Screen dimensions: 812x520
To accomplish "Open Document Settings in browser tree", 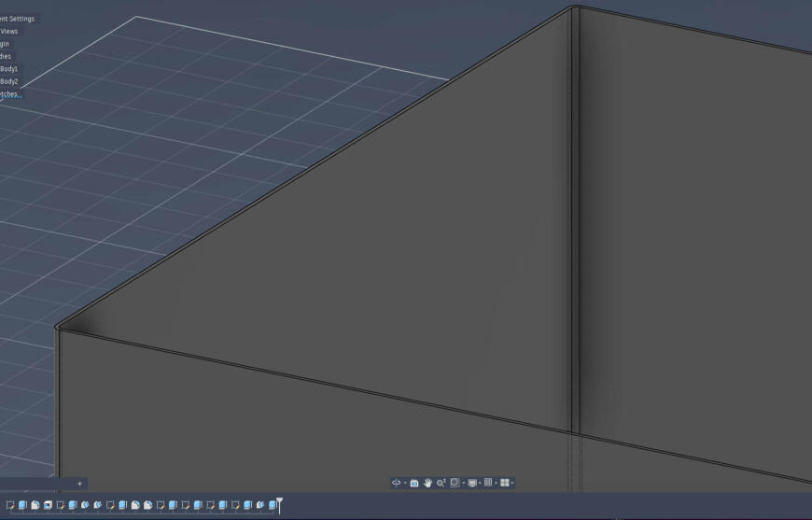I will (17, 19).
